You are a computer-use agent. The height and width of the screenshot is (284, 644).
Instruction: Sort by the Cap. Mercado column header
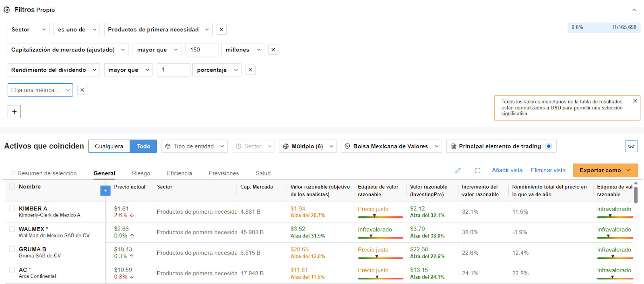(257, 187)
